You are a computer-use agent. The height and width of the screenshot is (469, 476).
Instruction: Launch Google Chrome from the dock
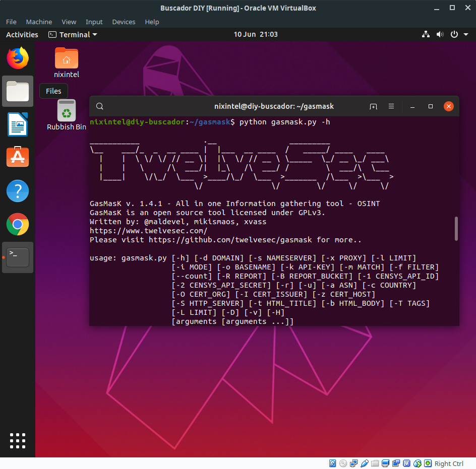[18, 224]
